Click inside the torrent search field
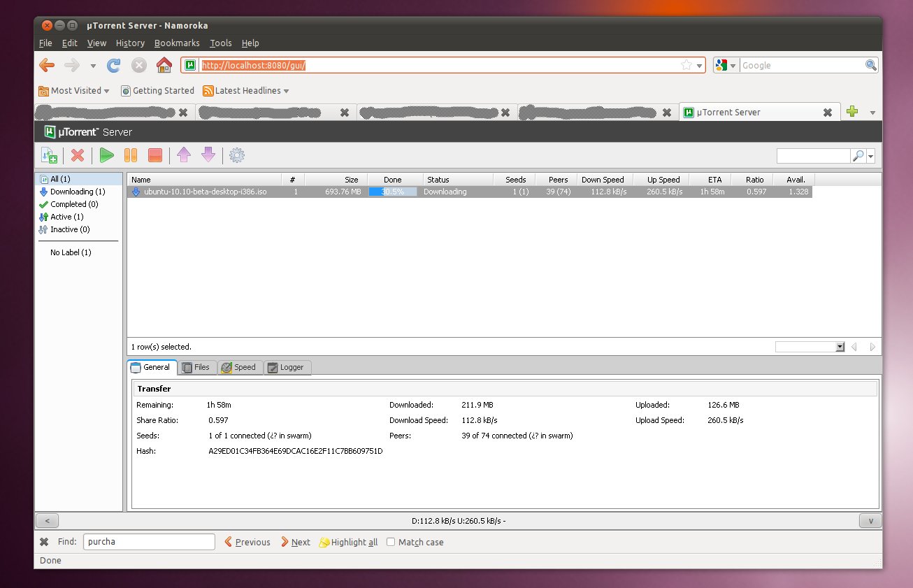 [x=812, y=155]
